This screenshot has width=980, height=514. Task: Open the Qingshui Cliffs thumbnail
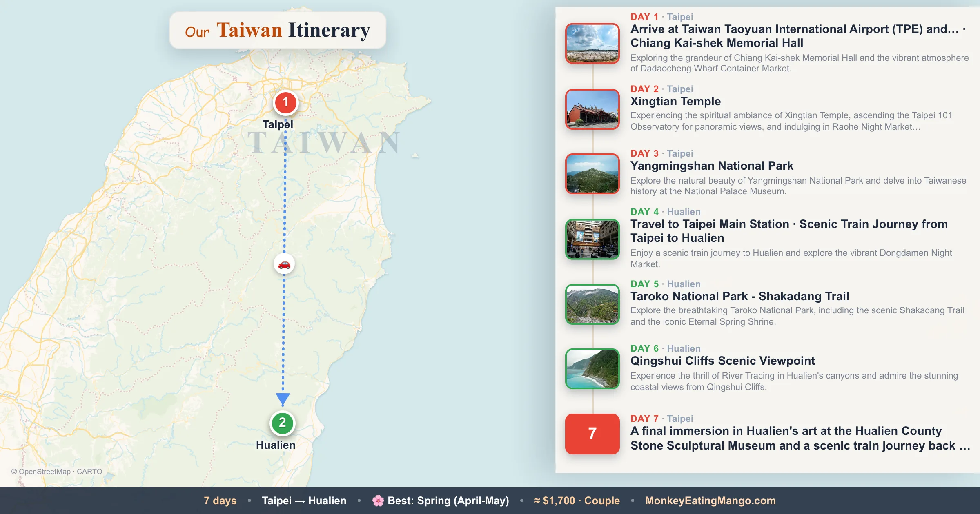pyautogui.click(x=592, y=369)
